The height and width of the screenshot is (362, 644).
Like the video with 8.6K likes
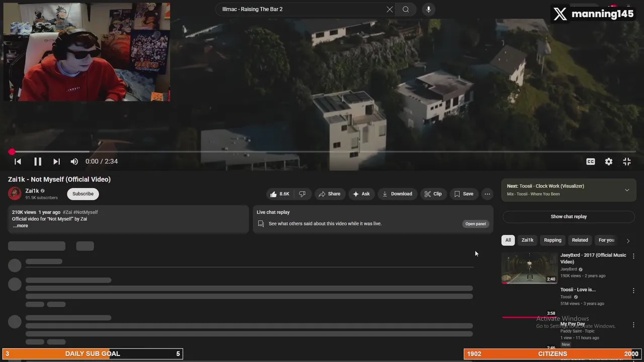click(280, 194)
